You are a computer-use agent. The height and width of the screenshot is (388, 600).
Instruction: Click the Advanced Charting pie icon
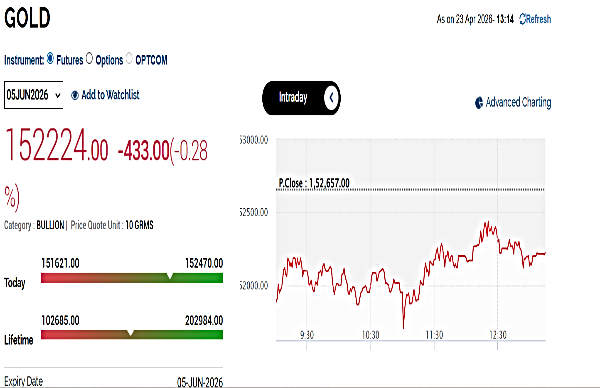click(x=479, y=103)
